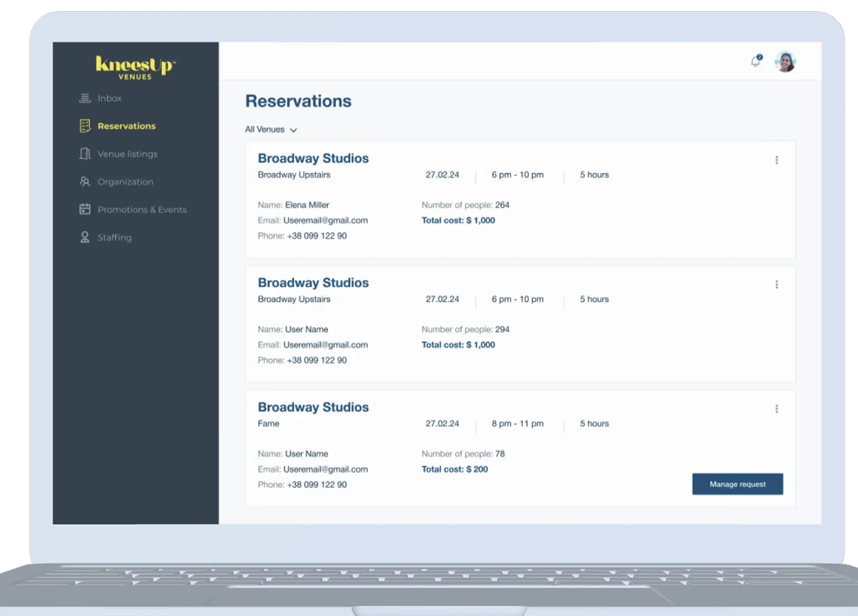Open three-dot menu on 294 people reservation
Image resolution: width=858 pixels, height=616 pixels.
(776, 285)
